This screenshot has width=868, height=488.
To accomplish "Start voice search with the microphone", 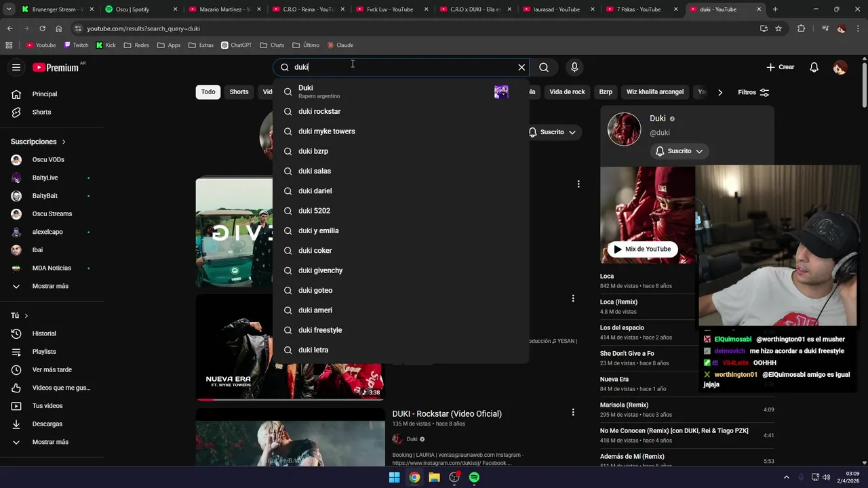I will 574,67.
